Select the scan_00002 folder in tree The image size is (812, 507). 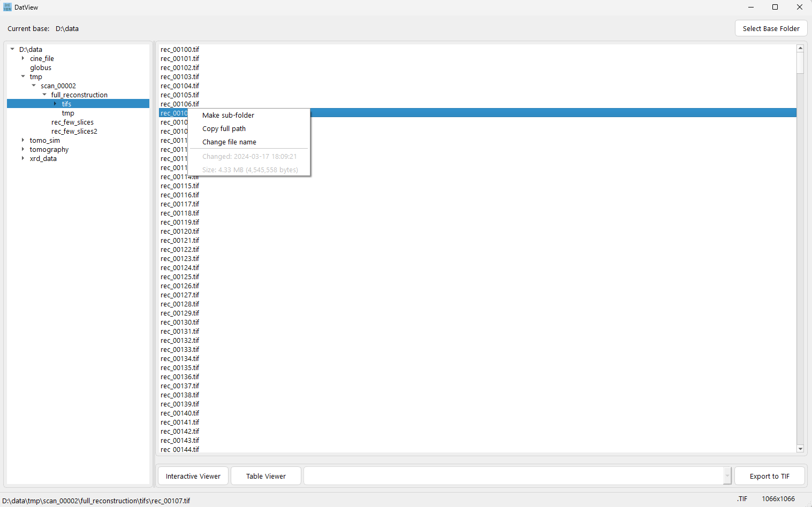58,86
